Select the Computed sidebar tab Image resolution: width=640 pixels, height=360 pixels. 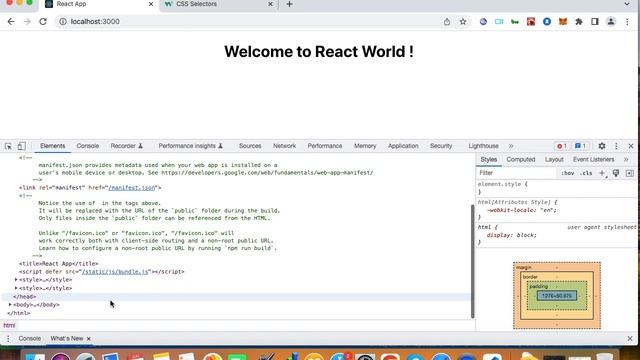pos(521,160)
